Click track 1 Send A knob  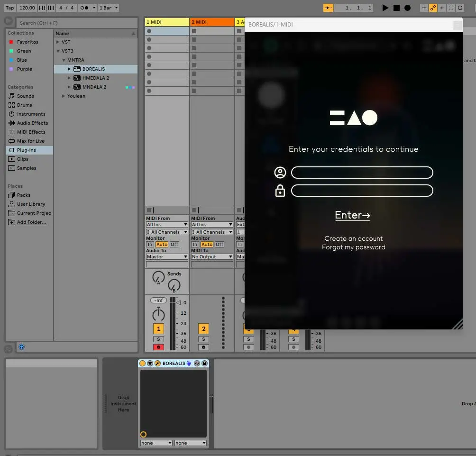tap(158, 277)
